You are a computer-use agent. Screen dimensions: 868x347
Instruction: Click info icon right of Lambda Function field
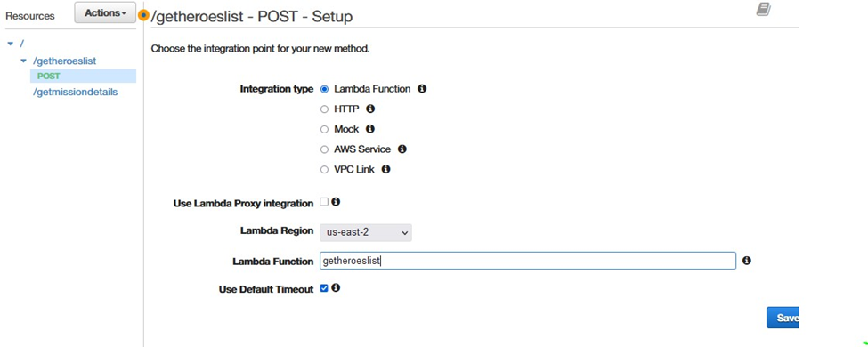click(746, 261)
